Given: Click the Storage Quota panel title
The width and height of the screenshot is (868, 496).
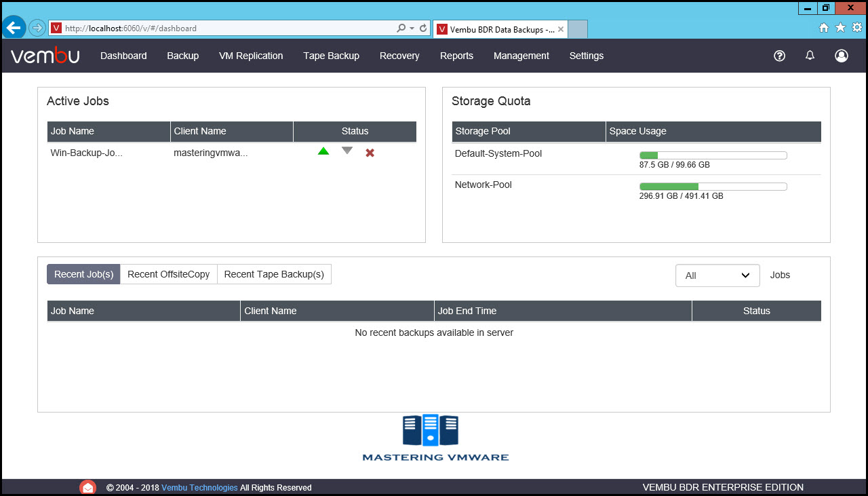Looking at the screenshot, I should click(x=491, y=101).
